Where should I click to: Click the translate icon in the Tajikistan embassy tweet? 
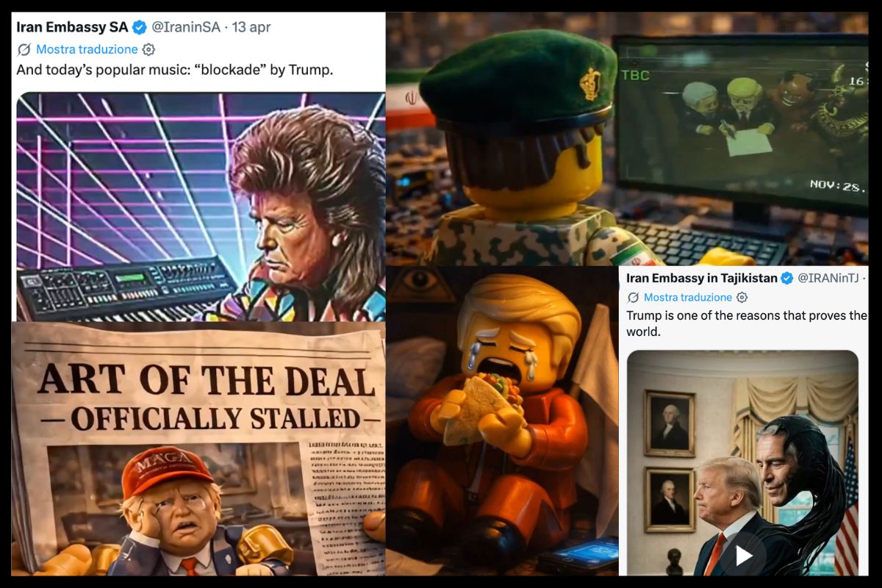pos(633,298)
